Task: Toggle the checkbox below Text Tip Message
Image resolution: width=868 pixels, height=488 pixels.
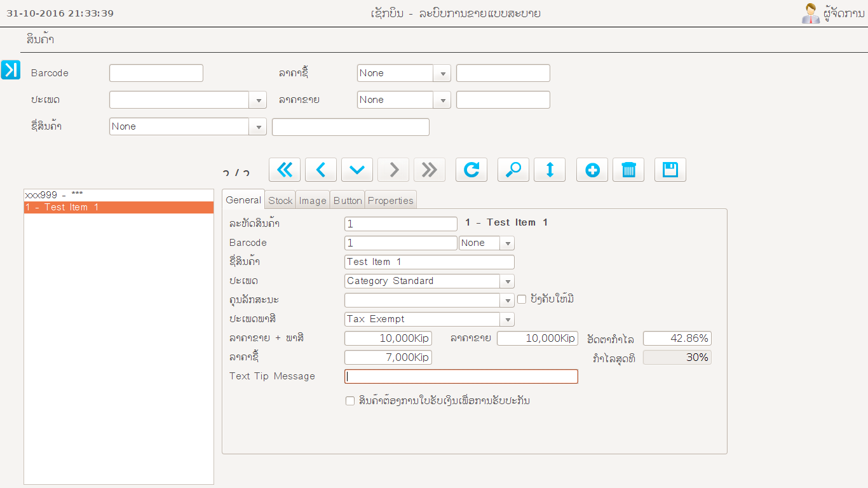Action: coord(350,401)
